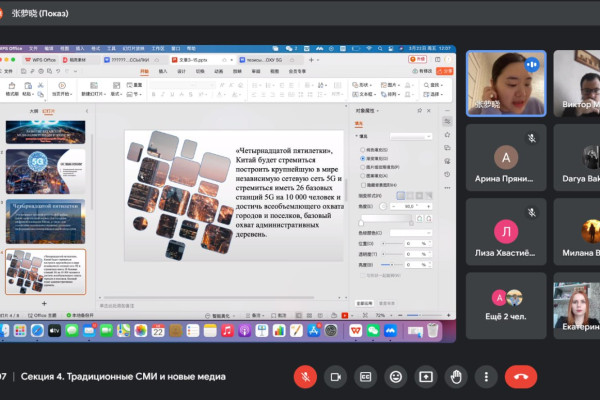Enable closed captions in Meet
The height and width of the screenshot is (400, 600).
point(366,376)
